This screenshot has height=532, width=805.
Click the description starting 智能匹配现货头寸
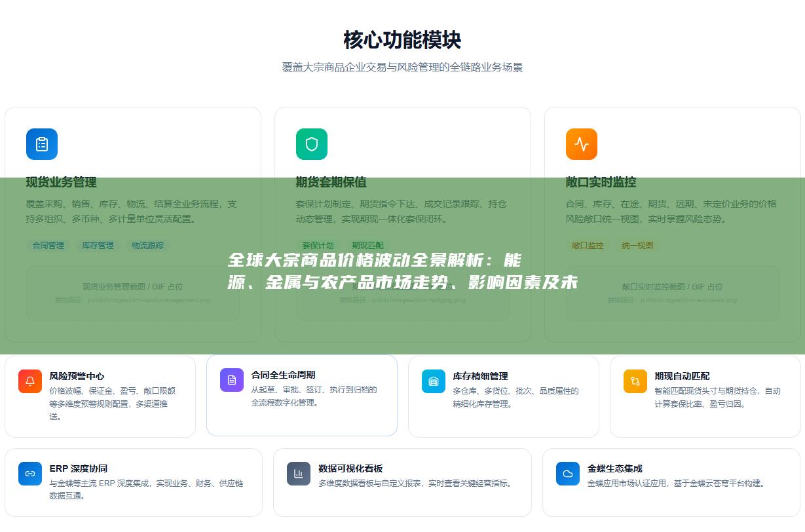[x=718, y=398]
